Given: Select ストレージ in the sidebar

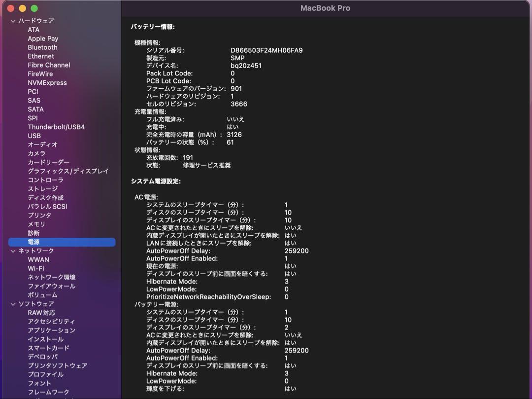Looking at the screenshot, I should coord(43,189).
